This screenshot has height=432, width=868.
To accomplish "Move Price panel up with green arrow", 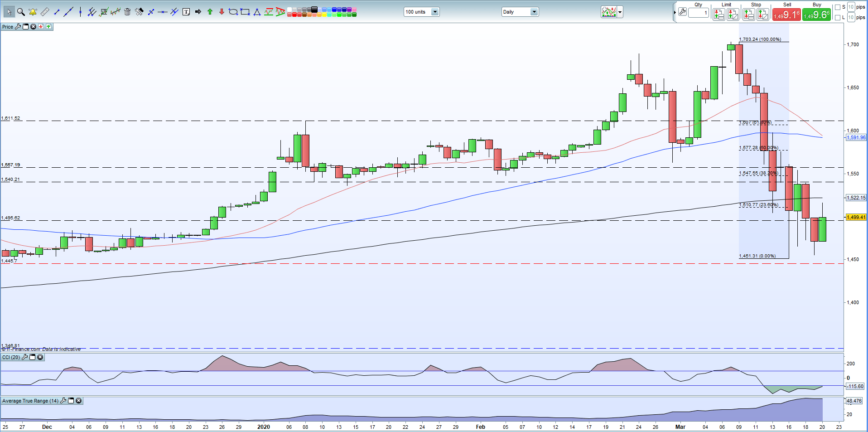I will [x=48, y=27].
